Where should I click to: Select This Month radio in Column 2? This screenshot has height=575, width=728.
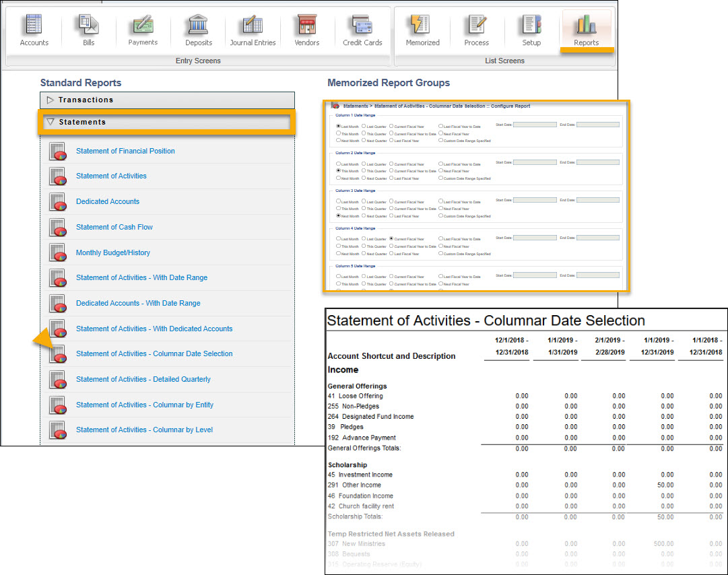tap(338, 171)
